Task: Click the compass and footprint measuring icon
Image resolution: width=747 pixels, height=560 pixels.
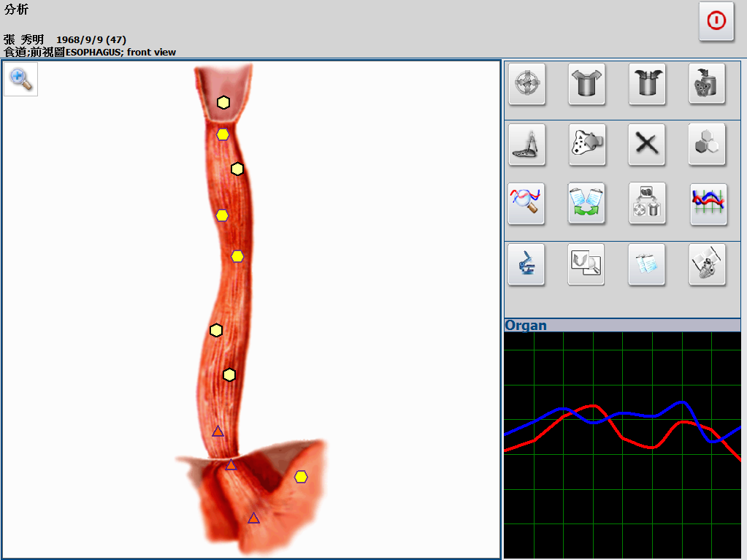Action: tap(526, 144)
